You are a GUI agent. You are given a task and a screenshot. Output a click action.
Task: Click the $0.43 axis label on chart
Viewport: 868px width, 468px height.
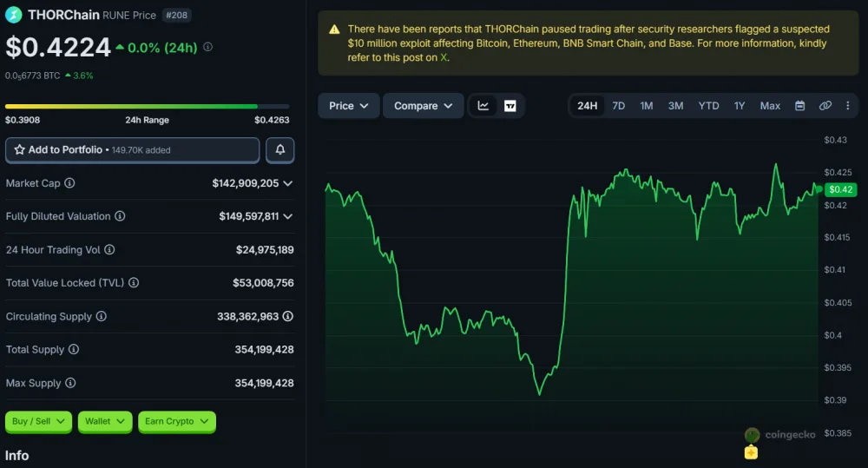pyautogui.click(x=835, y=140)
